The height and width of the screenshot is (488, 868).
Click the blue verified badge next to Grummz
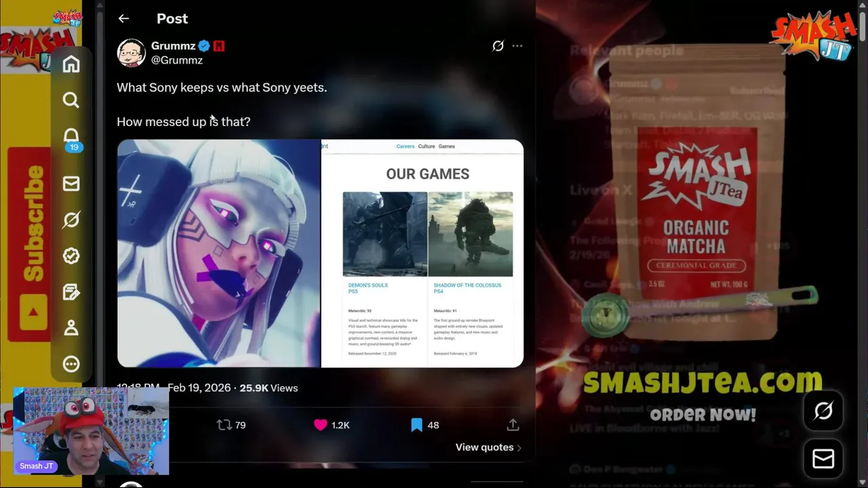coord(204,46)
